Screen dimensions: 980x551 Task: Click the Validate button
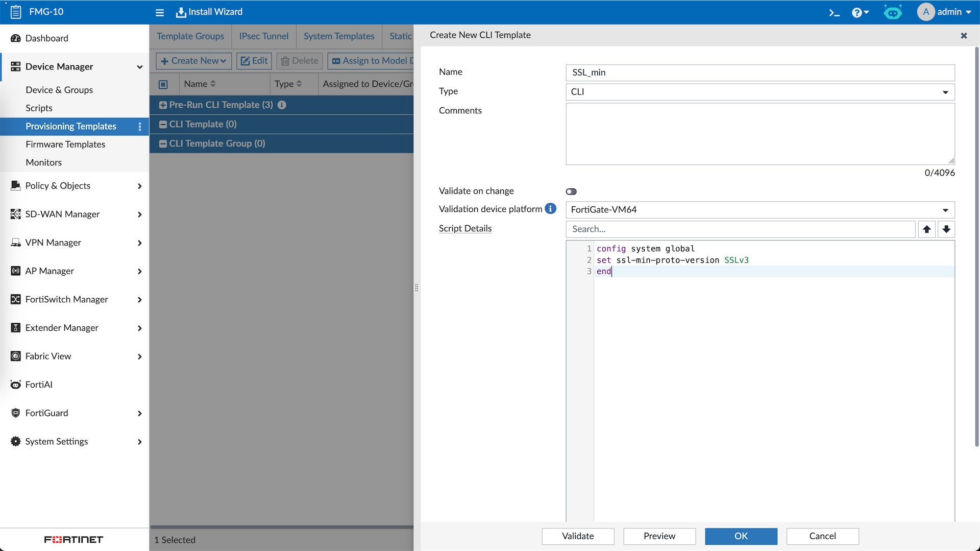pos(578,536)
